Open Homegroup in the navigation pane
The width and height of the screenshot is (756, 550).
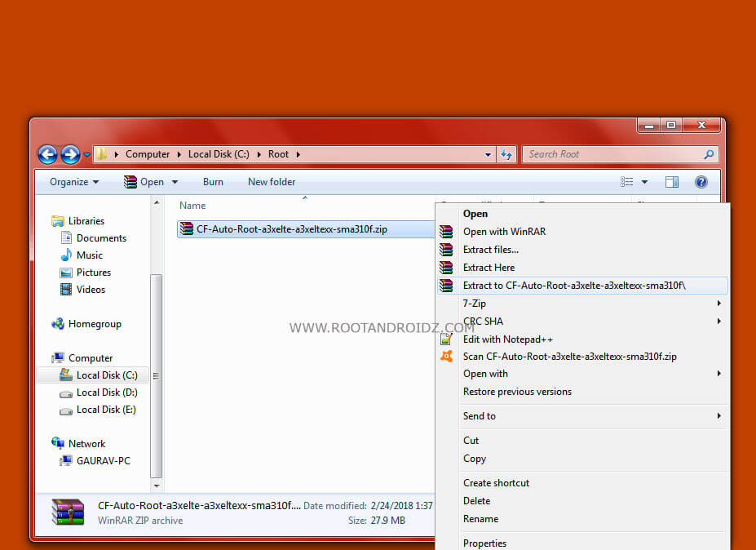tap(86, 324)
